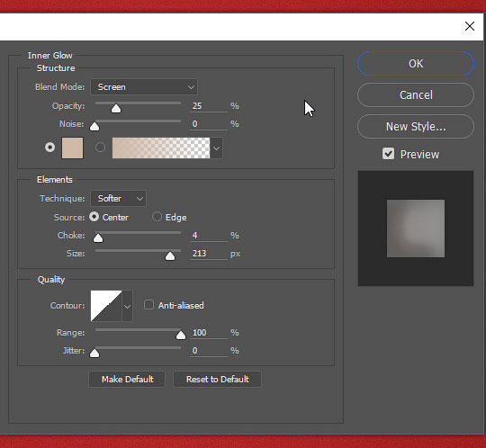Click the Size value input field
Screen dimensions: 486x448
point(208,254)
